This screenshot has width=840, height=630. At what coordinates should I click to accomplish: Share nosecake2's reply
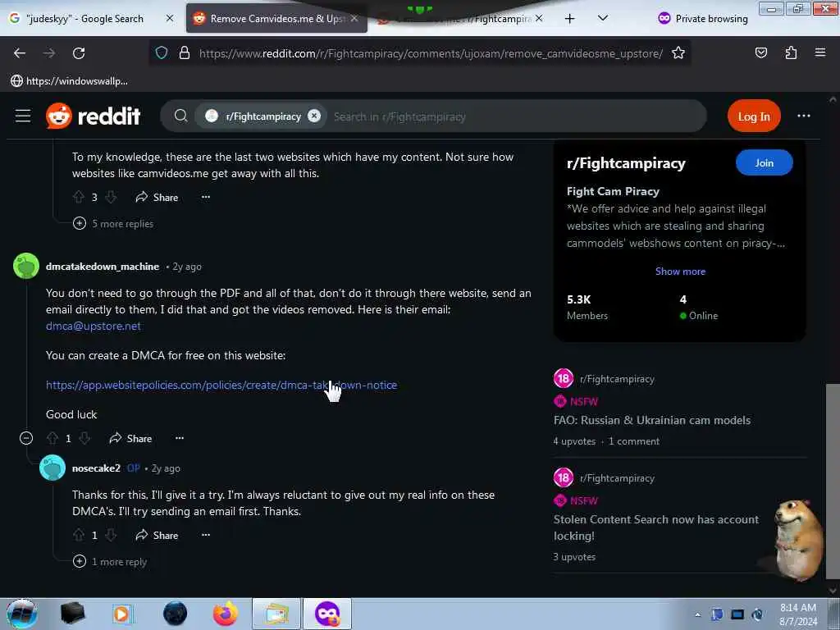coord(157,535)
